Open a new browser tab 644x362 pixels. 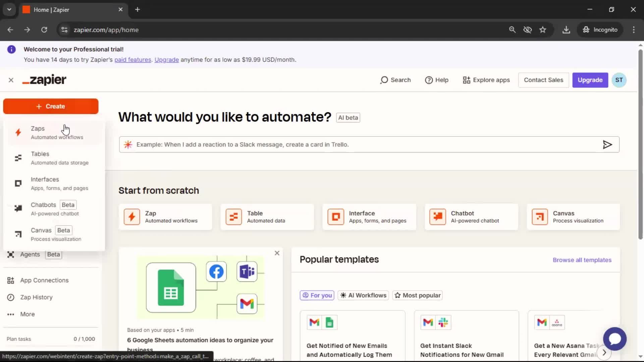point(138,10)
